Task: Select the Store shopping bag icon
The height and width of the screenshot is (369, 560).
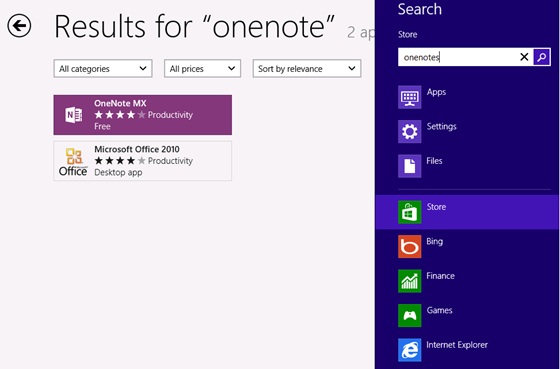Action: 410,212
